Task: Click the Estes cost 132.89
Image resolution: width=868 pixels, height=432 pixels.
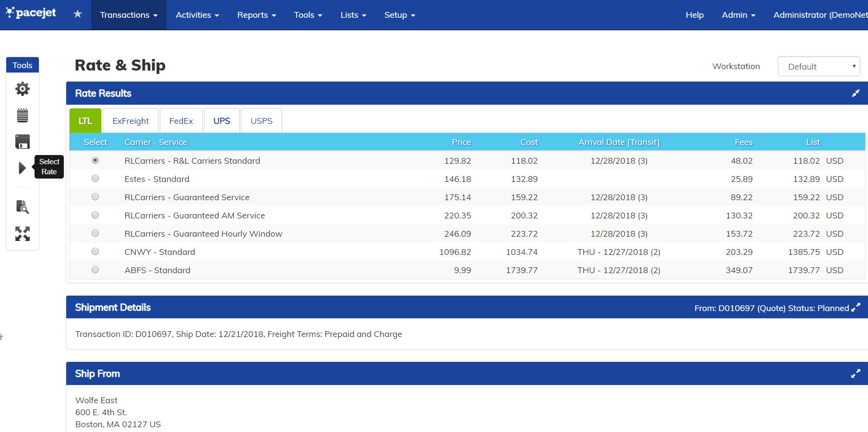Action: tap(524, 179)
